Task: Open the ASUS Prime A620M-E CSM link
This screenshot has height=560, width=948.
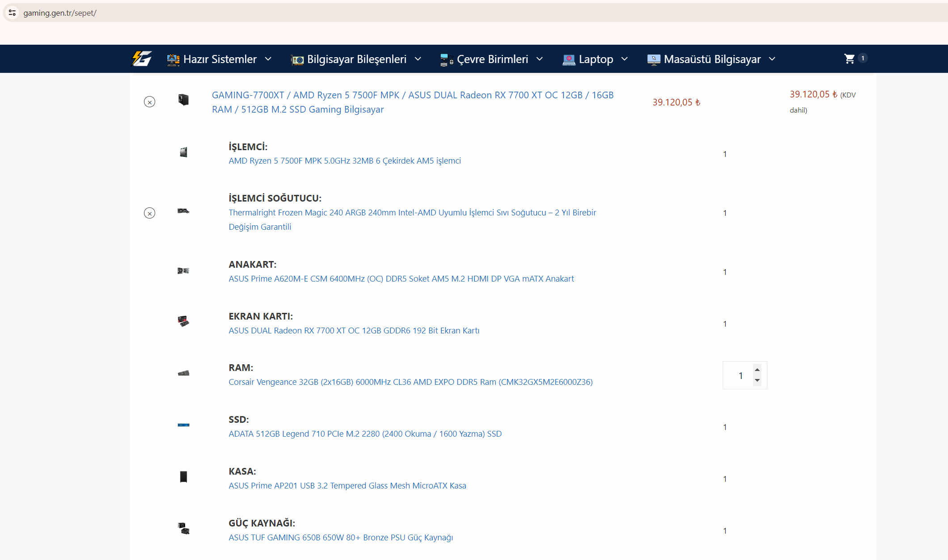Action: pos(401,279)
